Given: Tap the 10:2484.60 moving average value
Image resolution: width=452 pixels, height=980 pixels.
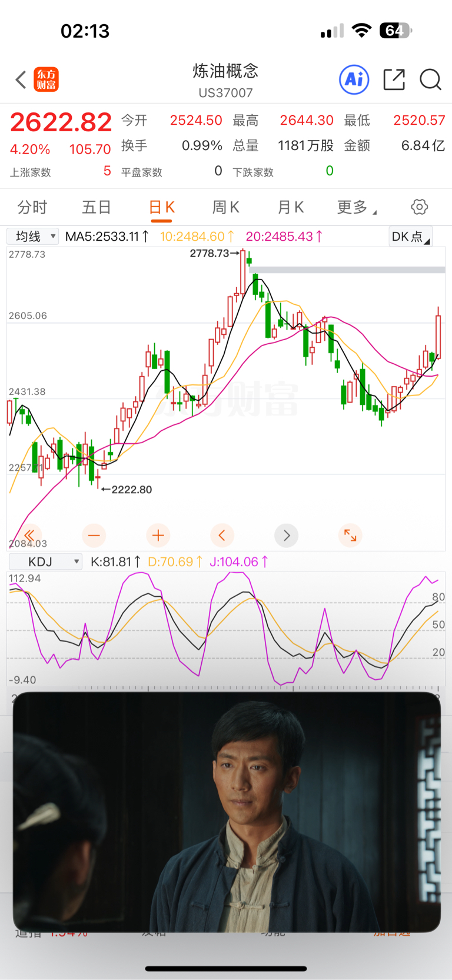Looking at the screenshot, I should pos(197,237).
